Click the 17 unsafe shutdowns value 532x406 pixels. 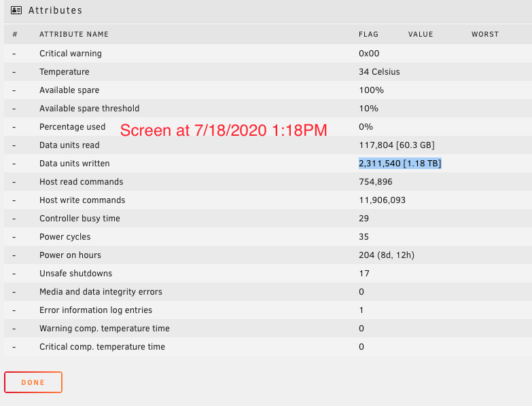(x=364, y=273)
